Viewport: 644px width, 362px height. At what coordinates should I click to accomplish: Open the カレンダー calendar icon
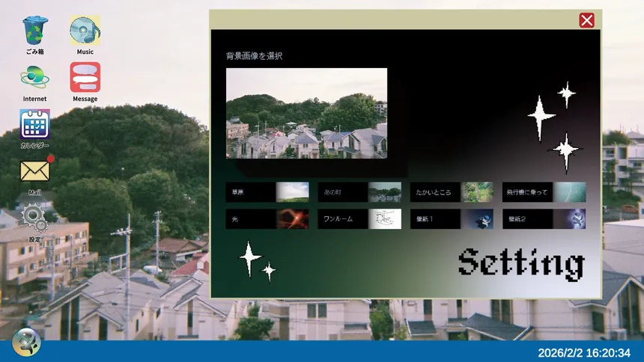(x=34, y=124)
